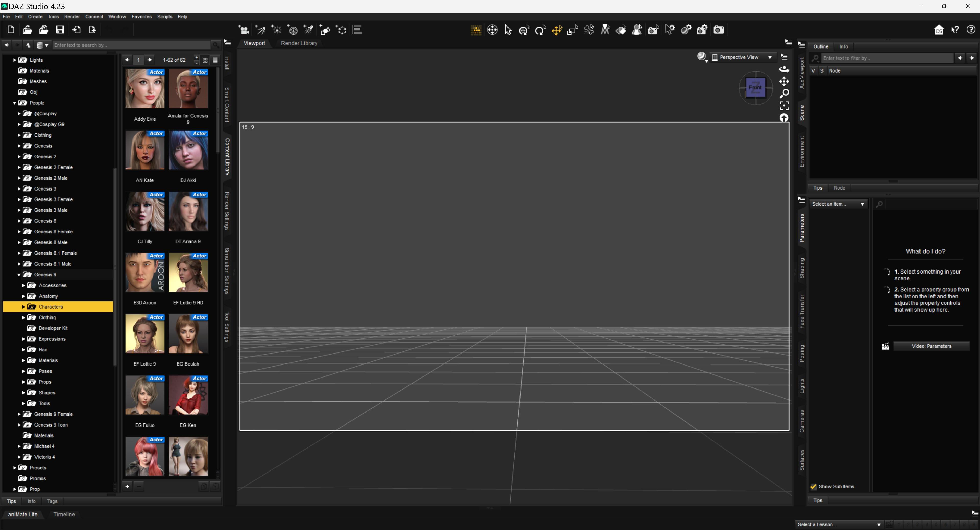Click the Frame view icon beside viewport
This screenshot has width=980, height=530.
click(784, 105)
